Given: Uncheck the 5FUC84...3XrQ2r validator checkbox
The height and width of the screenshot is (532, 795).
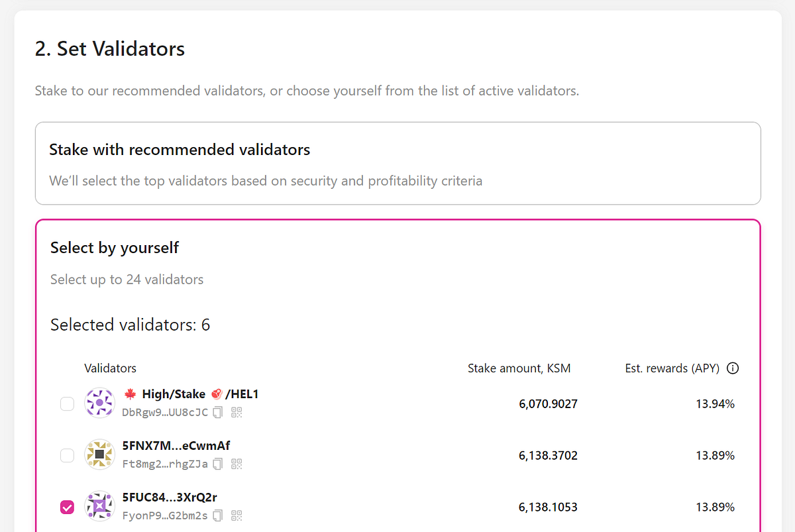Looking at the screenshot, I should coord(67,507).
